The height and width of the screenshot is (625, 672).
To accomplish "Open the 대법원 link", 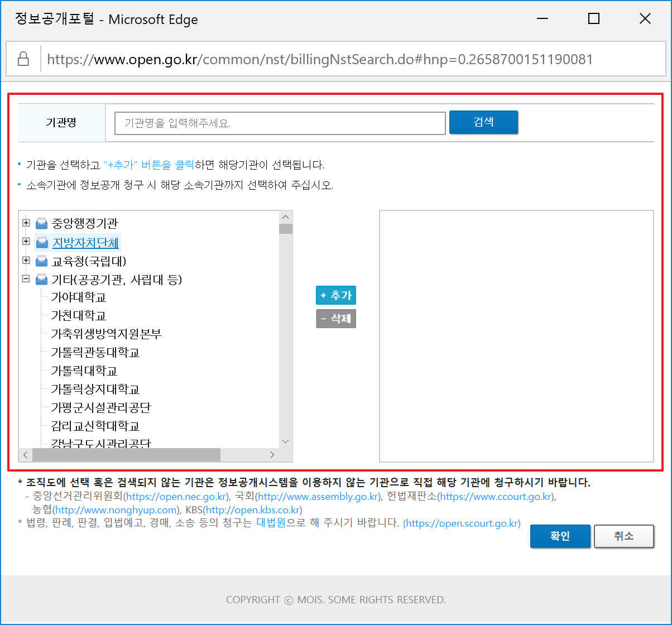I will click(x=271, y=523).
